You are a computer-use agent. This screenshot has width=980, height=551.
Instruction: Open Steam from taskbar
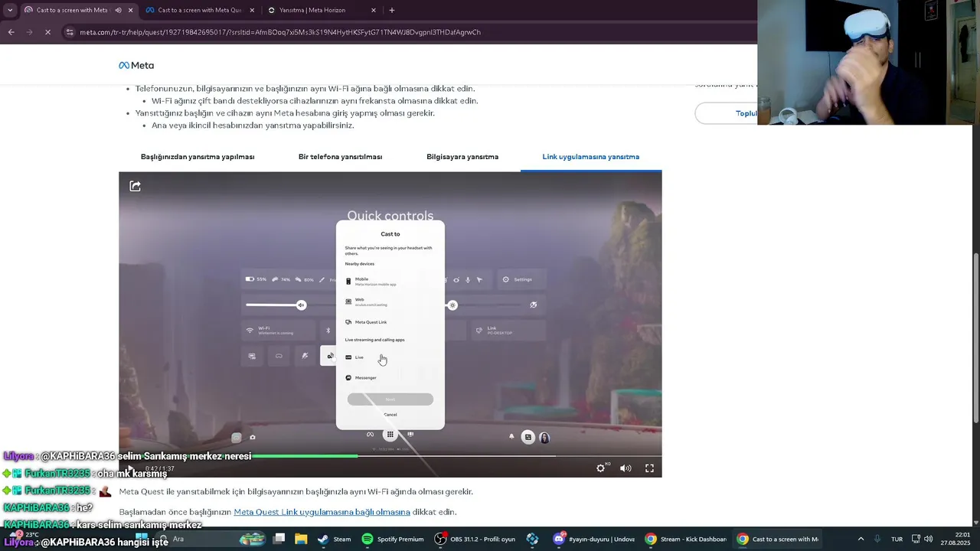coord(334,539)
